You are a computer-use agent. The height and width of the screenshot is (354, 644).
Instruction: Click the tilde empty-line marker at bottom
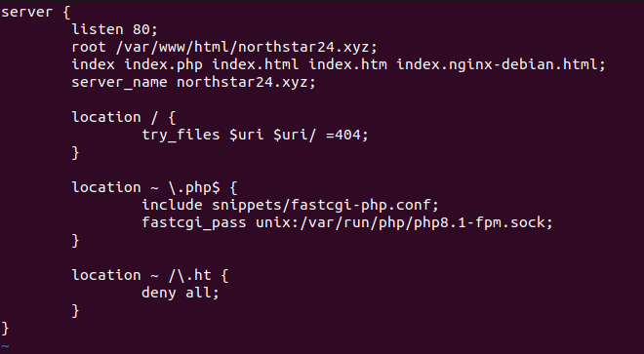(5, 347)
